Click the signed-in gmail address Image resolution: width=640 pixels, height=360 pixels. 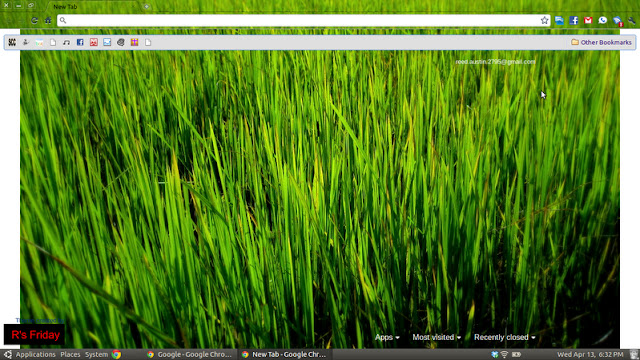coord(495,62)
